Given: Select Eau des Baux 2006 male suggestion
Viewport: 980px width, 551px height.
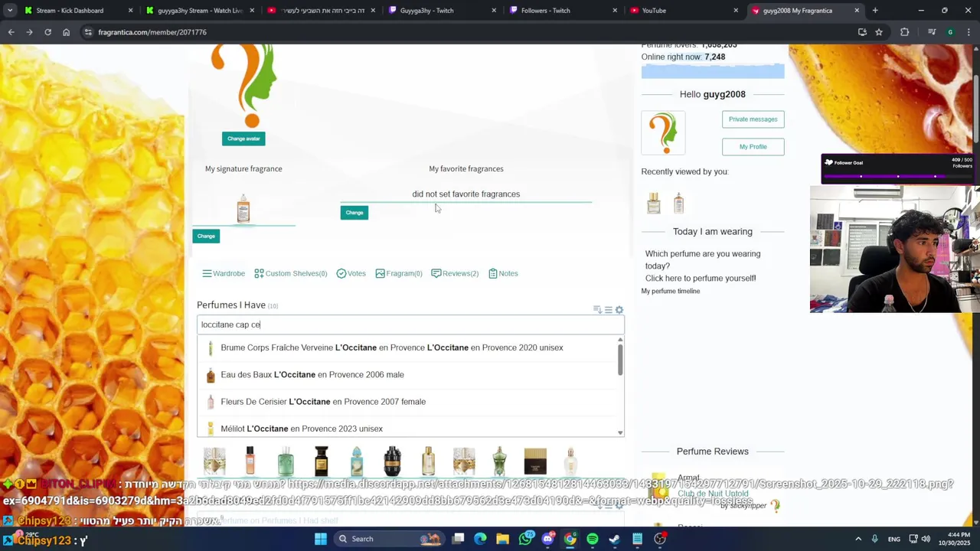Looking at the screenshot, I should click(x=407, y=374).
